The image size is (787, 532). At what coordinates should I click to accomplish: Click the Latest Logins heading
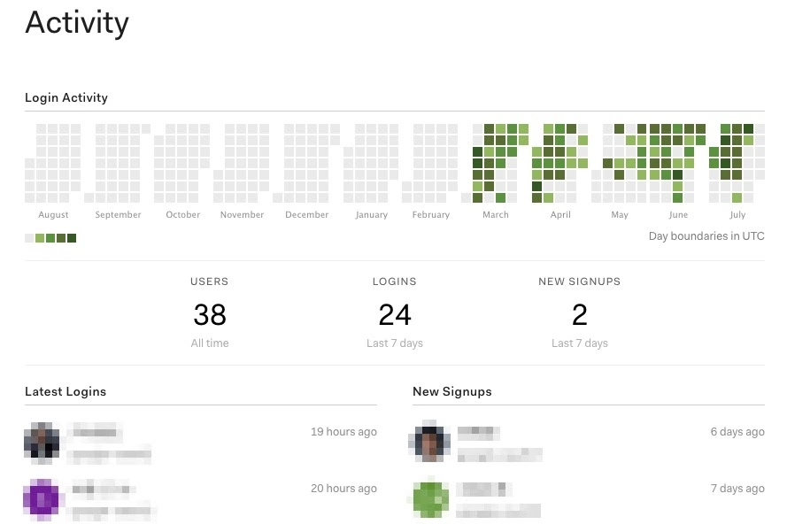[x=66, y=391]
